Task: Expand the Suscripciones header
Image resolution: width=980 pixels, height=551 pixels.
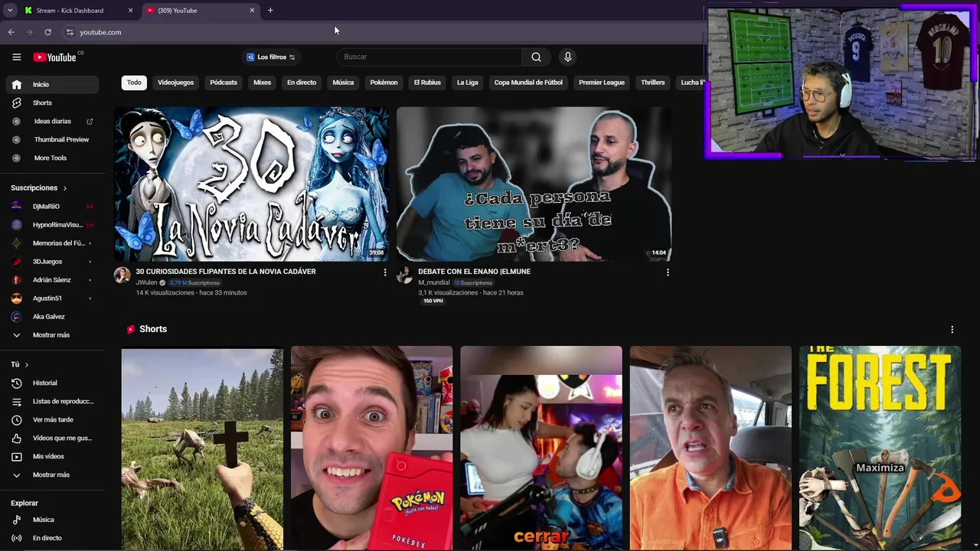Action: point(39,187)
